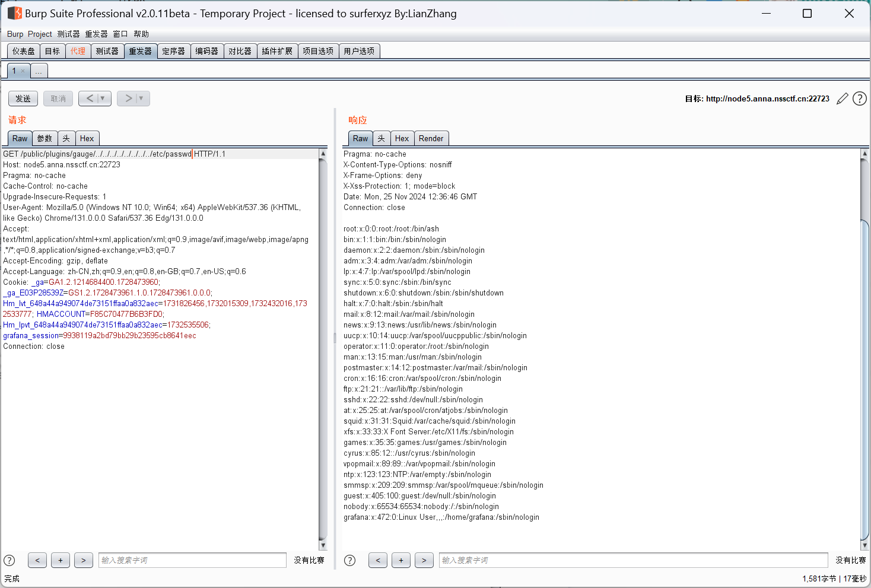Select the request Hex tab

[x=87, y=138]
